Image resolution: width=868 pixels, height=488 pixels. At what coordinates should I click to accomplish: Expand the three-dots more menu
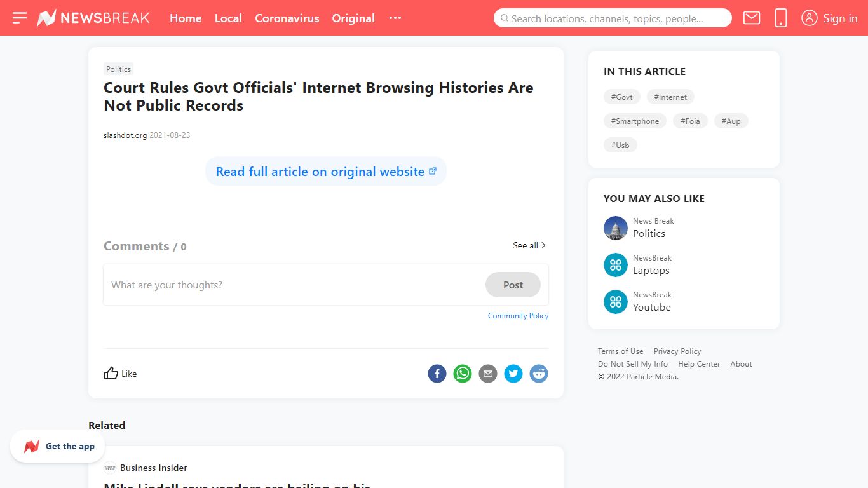click(x=395, y=18)
